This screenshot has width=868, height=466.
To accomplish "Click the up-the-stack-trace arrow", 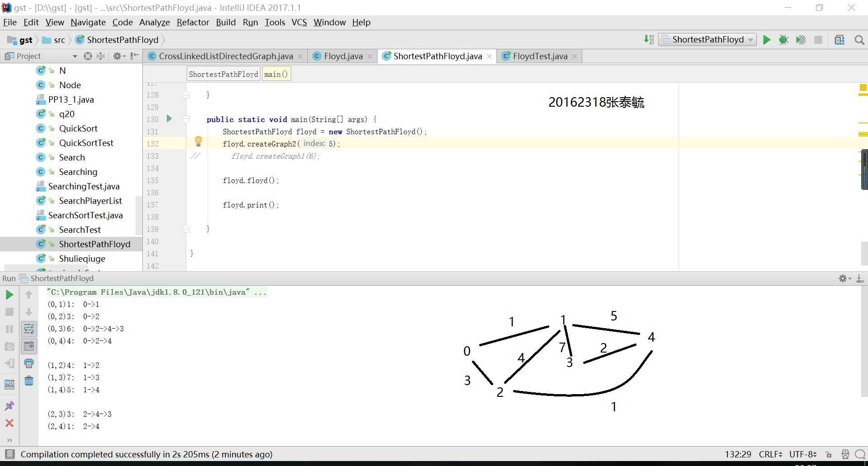I will point(28,295).
